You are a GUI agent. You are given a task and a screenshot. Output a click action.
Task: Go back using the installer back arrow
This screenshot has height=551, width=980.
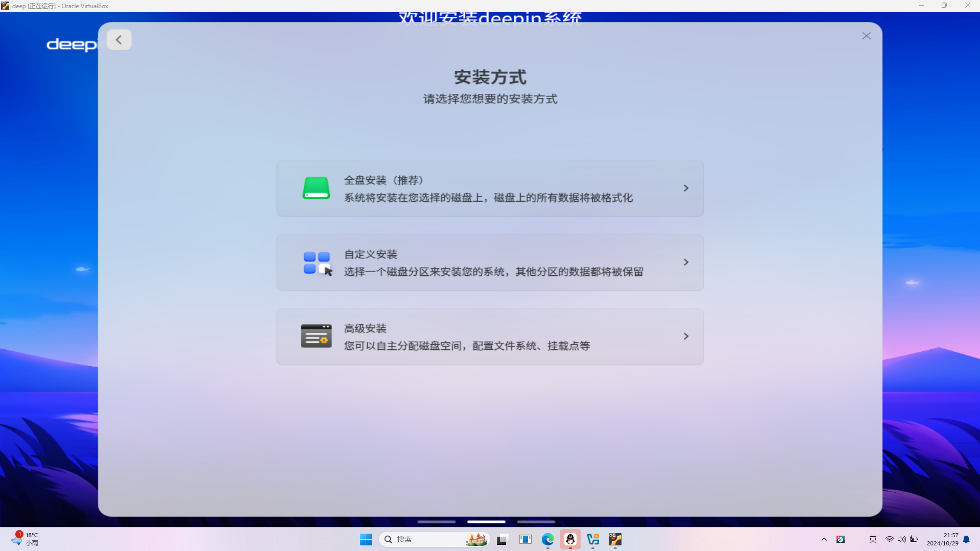[119, 40]
